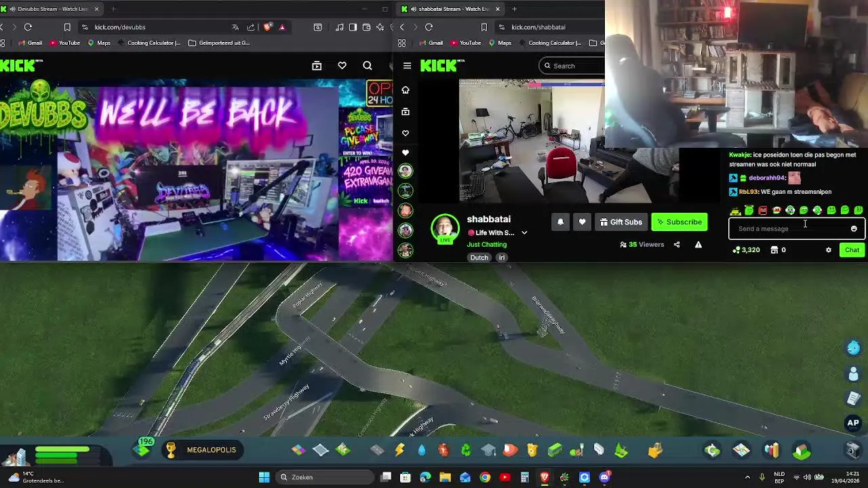Share the shabbatai stream
The width and height of the screenshot is (868, 488).
point(676,245)
